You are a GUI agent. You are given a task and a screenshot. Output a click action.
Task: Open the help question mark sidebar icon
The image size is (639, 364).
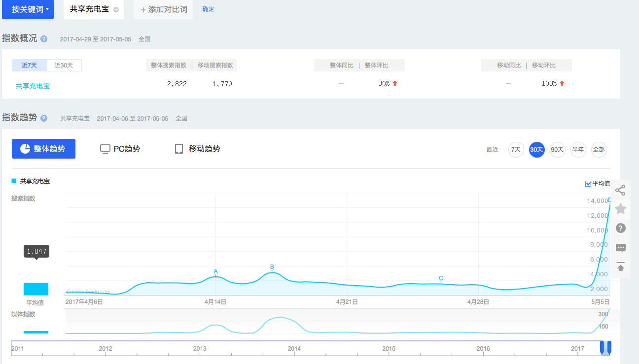pos(620,228)
